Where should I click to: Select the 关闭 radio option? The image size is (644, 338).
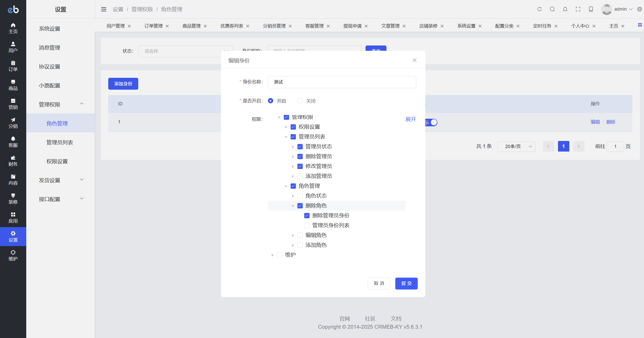tap(300, 101)
